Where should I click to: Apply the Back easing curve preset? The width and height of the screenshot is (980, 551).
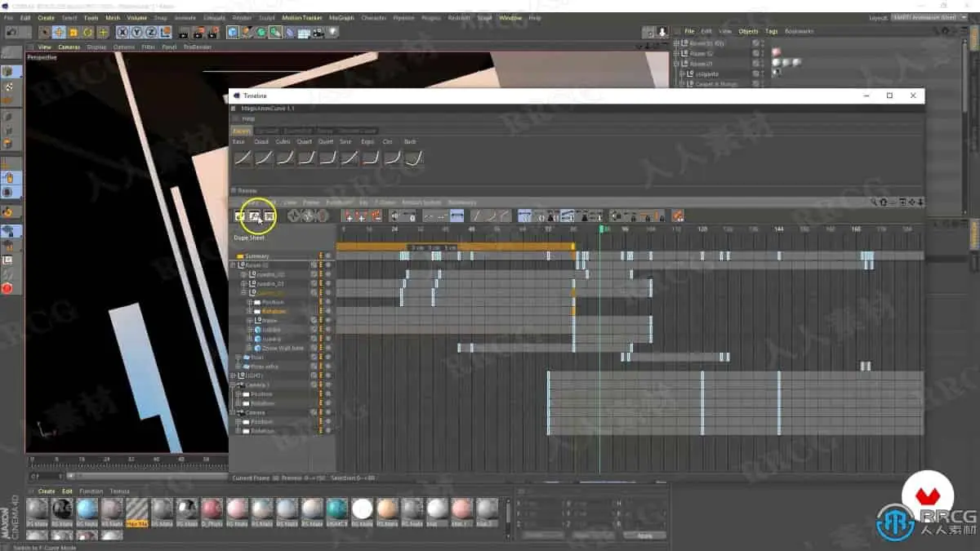coord(413,158)
